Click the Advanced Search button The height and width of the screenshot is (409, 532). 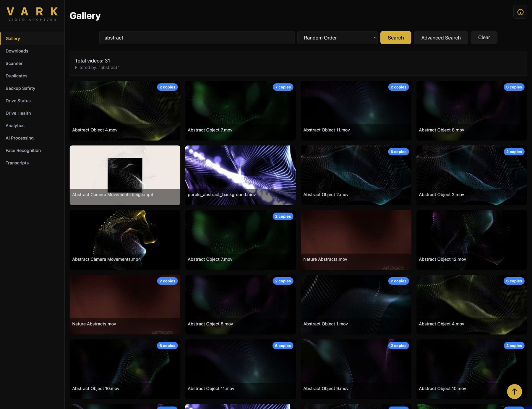(x=441, y=38)
